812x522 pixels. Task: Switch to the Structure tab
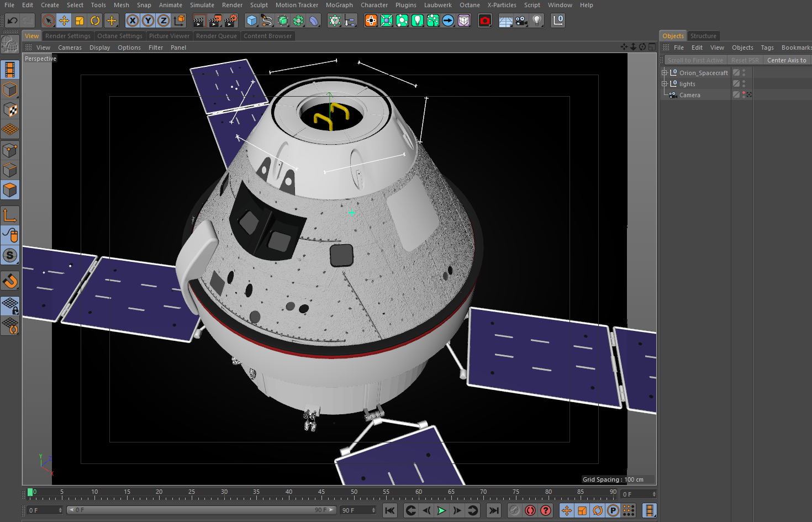tap(703, 35)
